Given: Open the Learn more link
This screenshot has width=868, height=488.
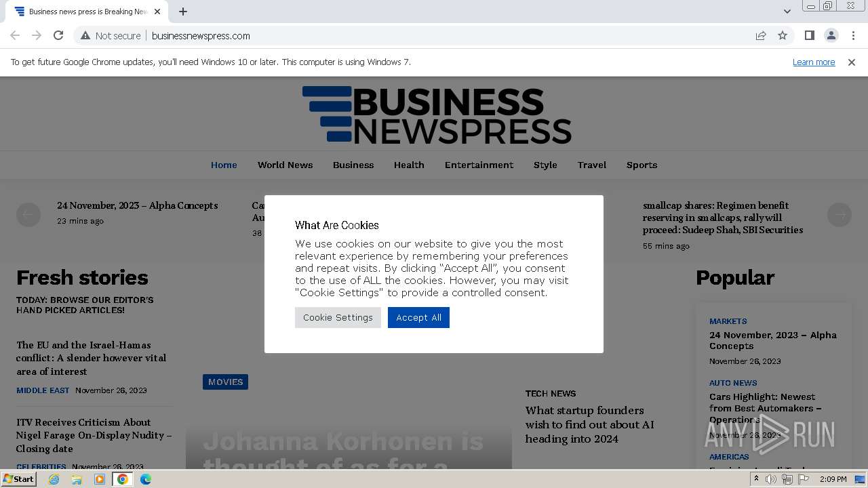Looking at the screenshot, I should pyautogui.click(x=814, y=62).
